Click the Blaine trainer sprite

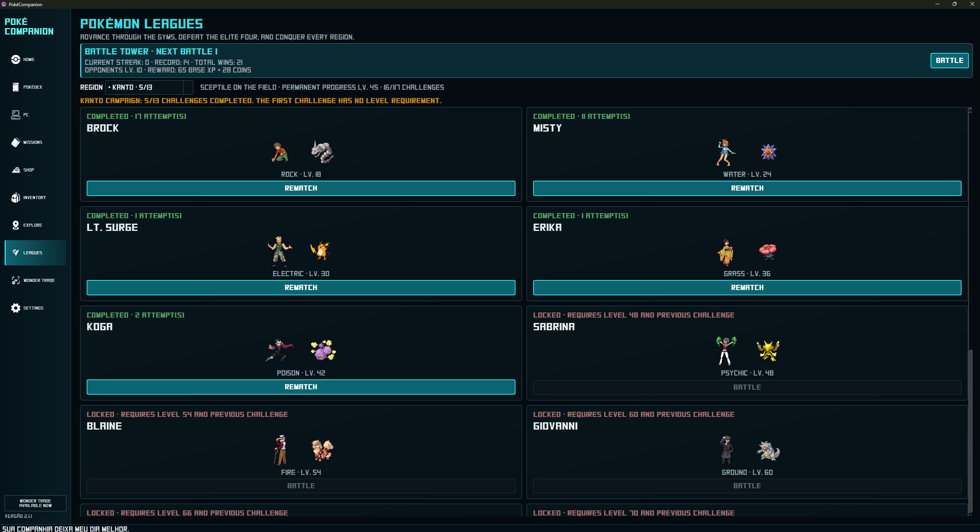pyautogui.click(x=281, y=450)
